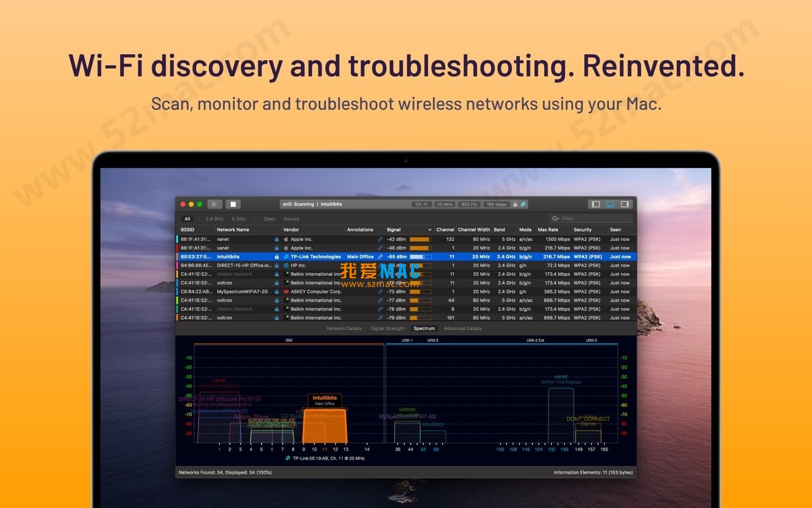Toggle the right sidebar panel icon
This screenshot has width=812, height=508.
coord(625,204)
